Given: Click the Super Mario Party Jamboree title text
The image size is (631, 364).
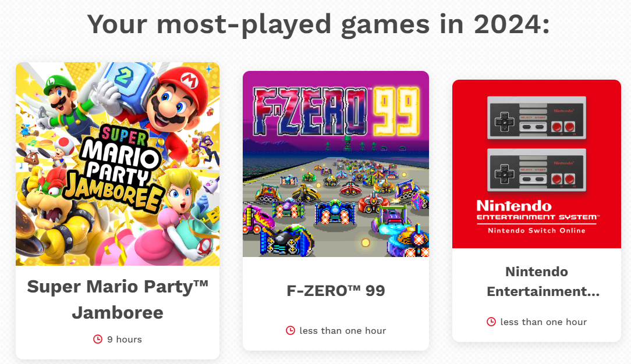Looking at the screenshot, I should (118, 299).
